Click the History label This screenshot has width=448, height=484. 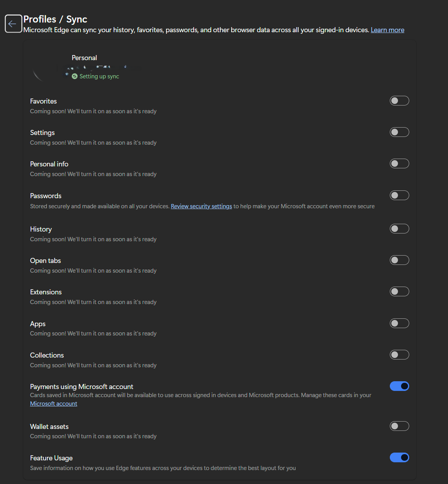click(x=41, y=229)
